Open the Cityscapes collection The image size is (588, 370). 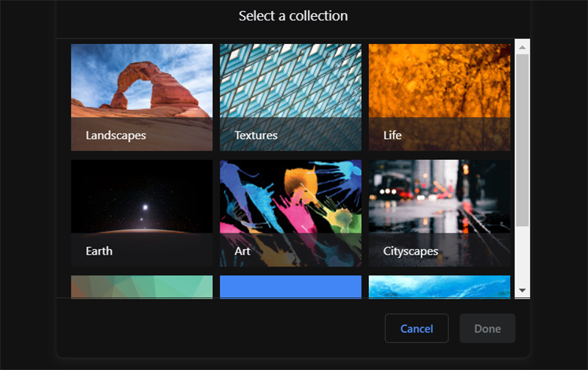[x=439, y=213]
